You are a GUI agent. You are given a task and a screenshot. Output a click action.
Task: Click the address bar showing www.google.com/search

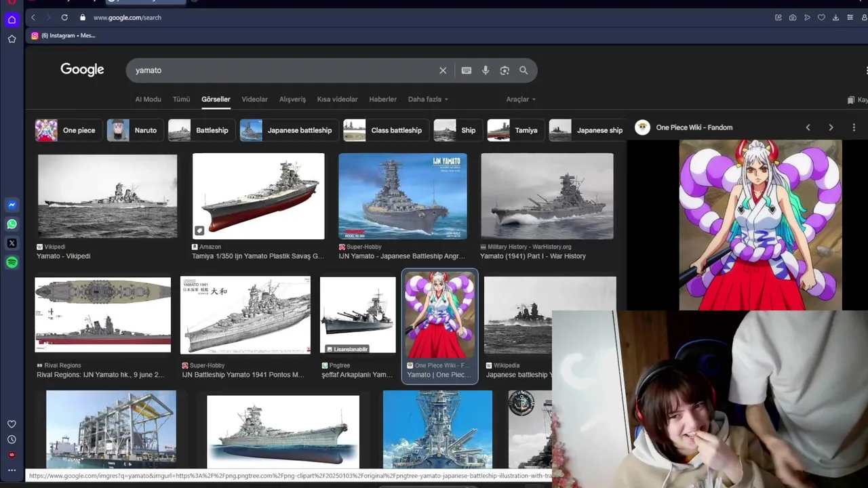click(127, 18)
